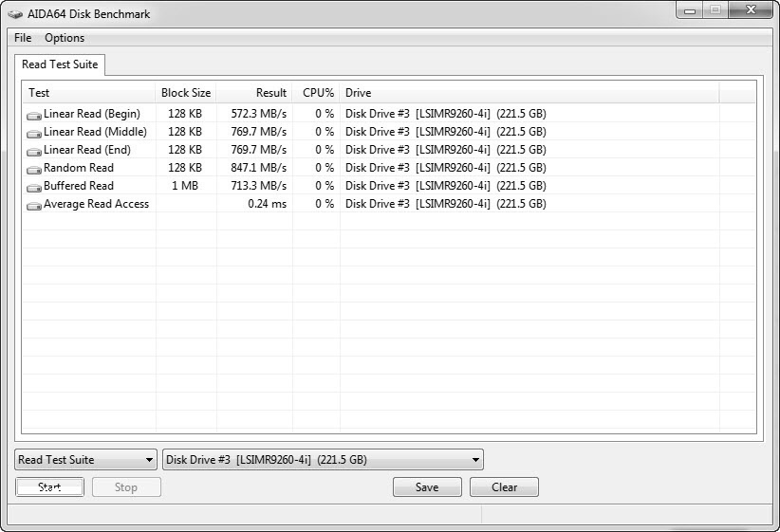Click the Linear Read (Middle) disk icon
The height and width of the screenshot is (532, 780).
[x=34, y=134]
